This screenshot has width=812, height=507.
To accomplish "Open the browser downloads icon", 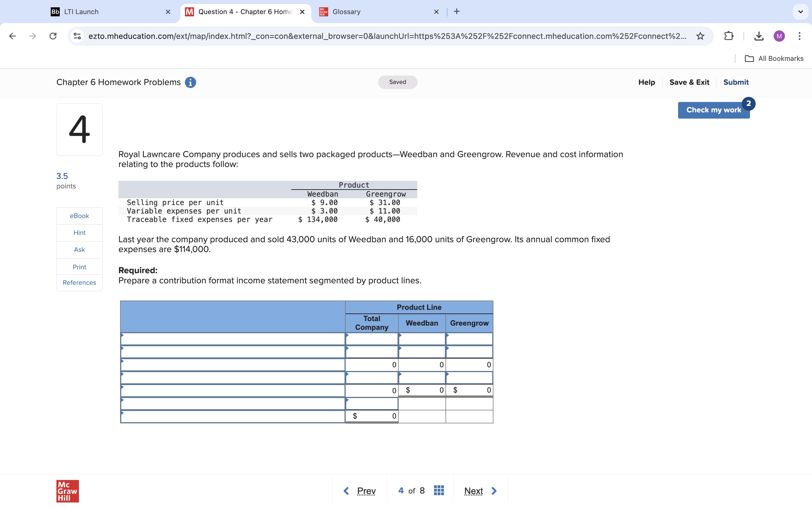I will [x=759, y=36].
